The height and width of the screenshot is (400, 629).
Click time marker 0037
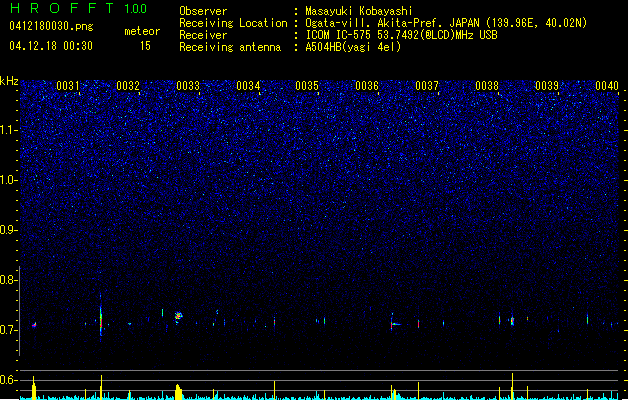tap(427, 86)
